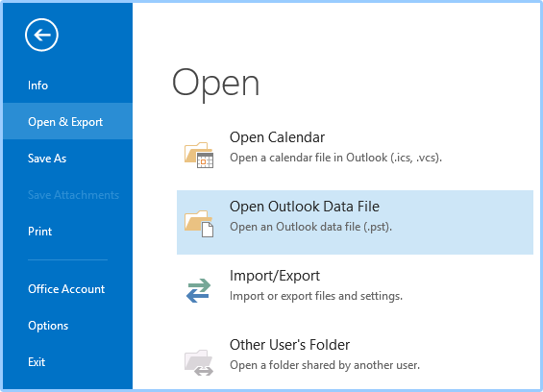Click the Open Outlook Data File folder icon
The width and height of the screenshot is (543, 392).
click(199, 224)
